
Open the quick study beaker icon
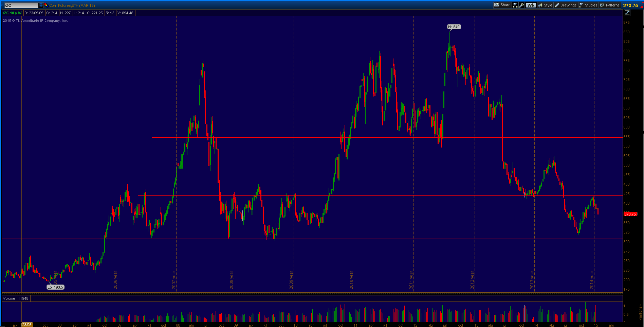pos(515,5)
